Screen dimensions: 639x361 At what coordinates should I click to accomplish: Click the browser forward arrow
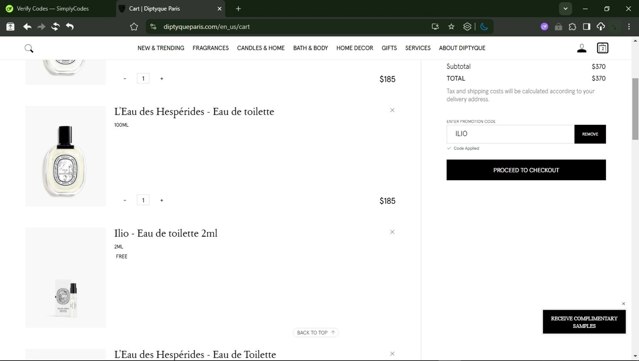pos(41,26)
